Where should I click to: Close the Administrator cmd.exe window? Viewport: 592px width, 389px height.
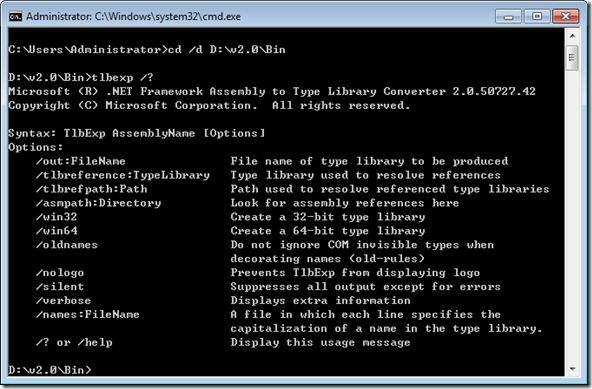(x=565, y=17)
